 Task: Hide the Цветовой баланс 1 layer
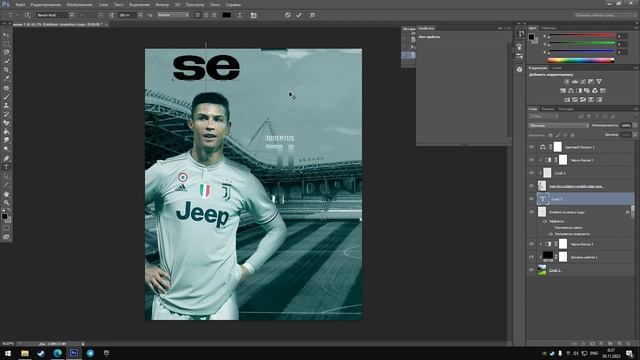point(531,147)
